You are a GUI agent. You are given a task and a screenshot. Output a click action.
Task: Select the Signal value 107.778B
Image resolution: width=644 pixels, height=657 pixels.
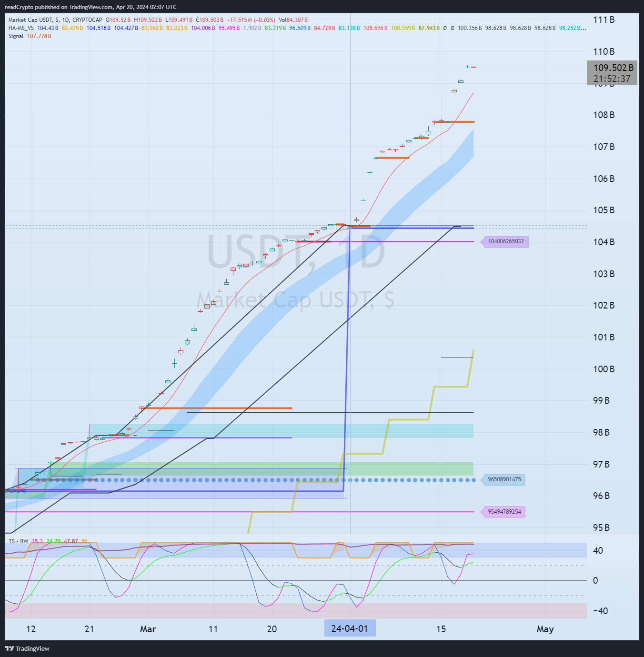[39, 36]
